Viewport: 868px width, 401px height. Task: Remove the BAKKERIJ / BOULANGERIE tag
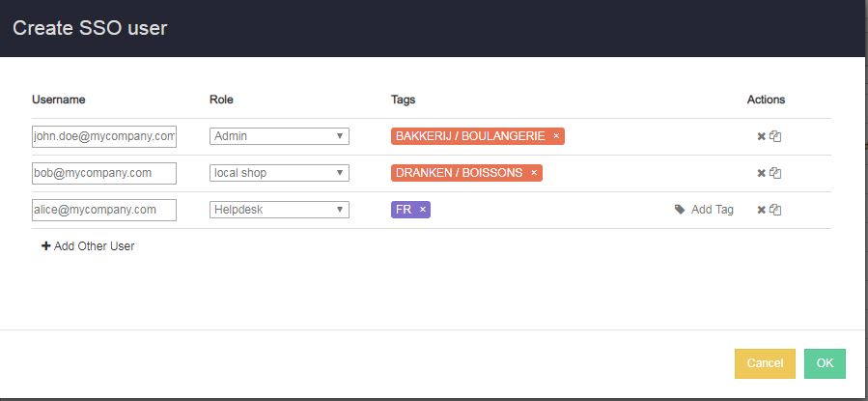556,136
